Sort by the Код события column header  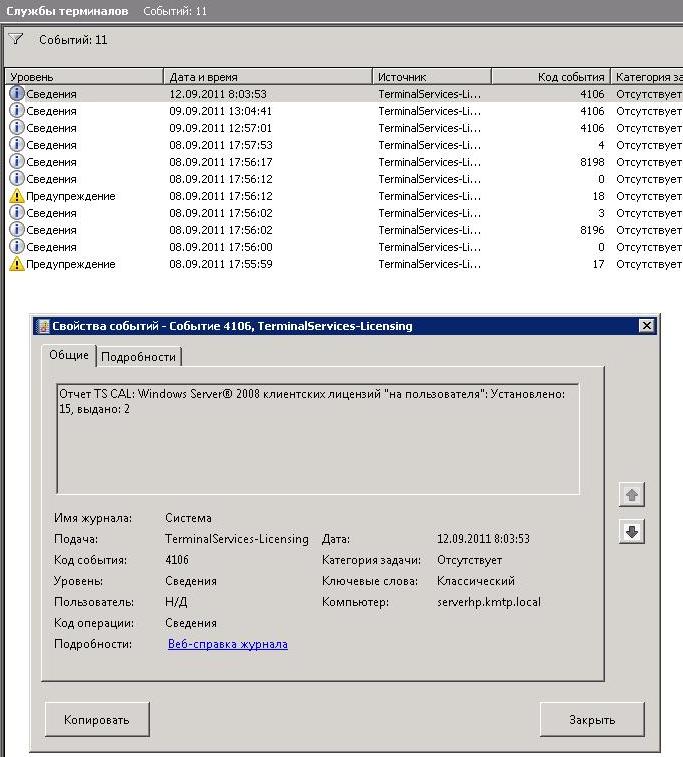550,77
